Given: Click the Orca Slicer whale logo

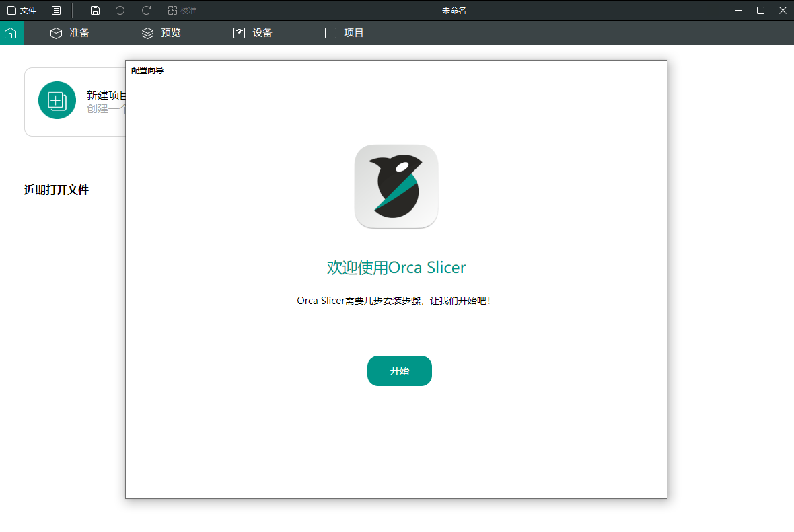Looking at the screenshot, I should (396, 186).
